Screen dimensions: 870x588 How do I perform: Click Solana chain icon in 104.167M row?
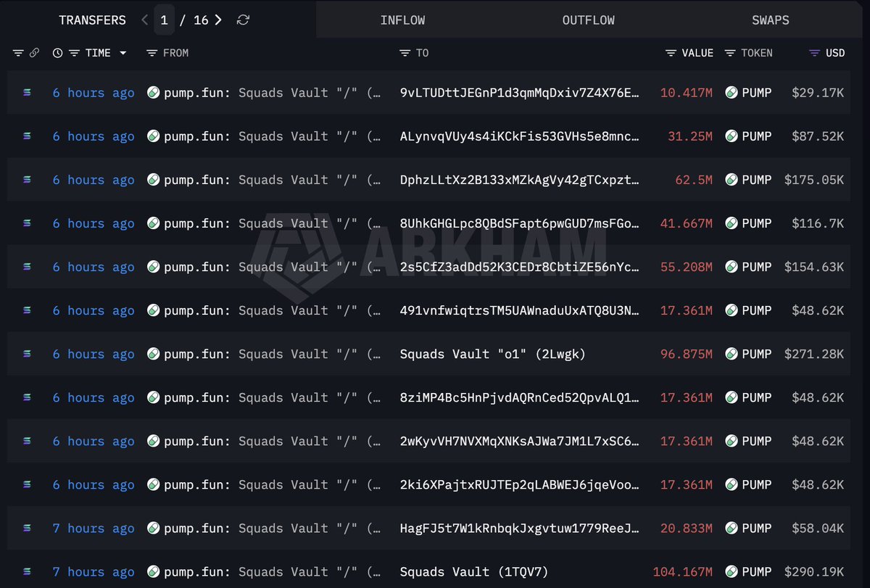click(28, 571)
